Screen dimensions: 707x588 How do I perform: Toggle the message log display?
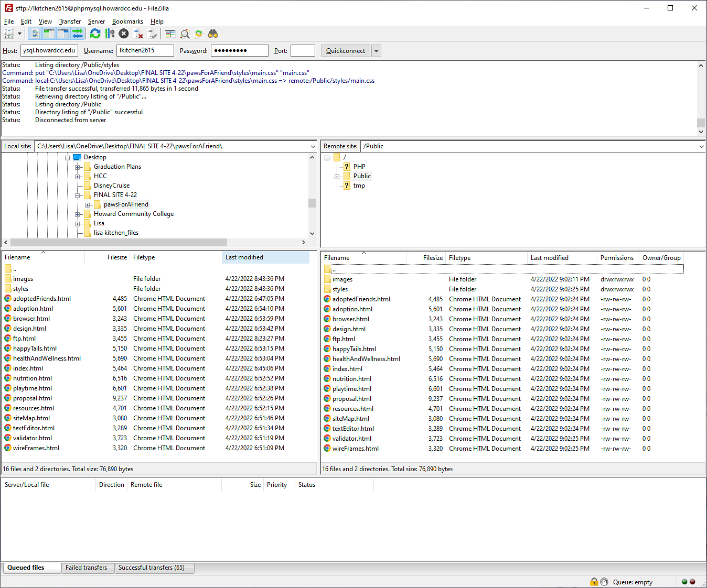tap(34, 33)
